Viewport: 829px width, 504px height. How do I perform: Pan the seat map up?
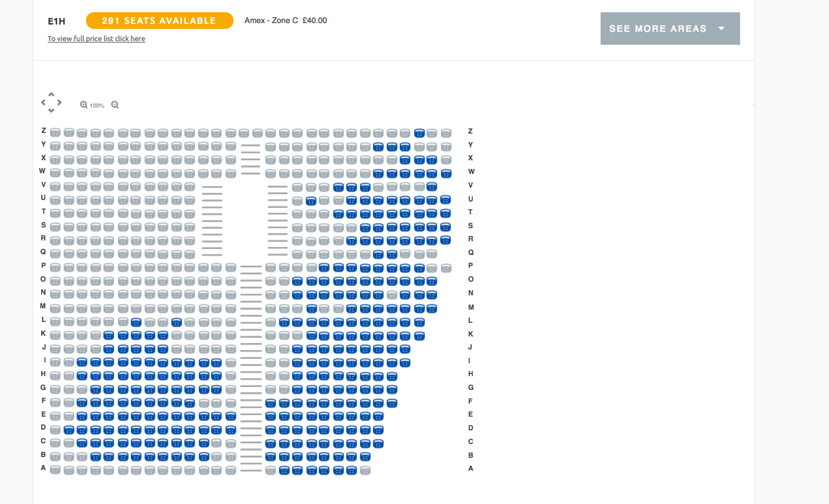tap(51, 95)
